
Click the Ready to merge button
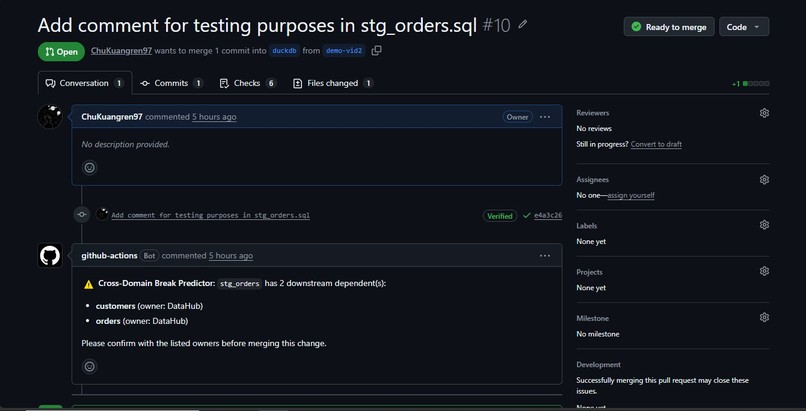click(x=669, y=27)
